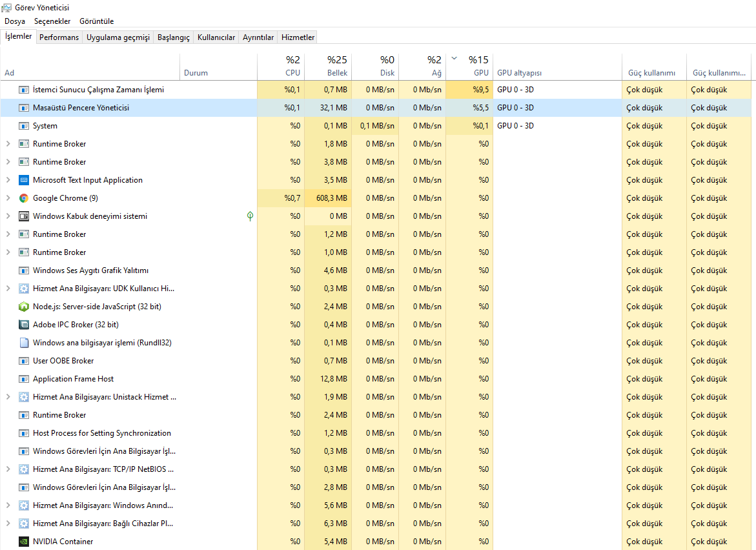Image resolution: width=756 pixels, height=550 pixels.
Task: Click the 608,3 MB memory cell
Action: [x=328, y=198]
